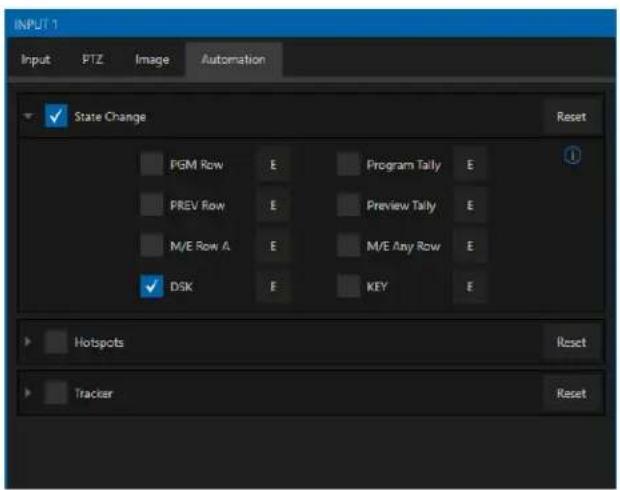The width and height of the screenshot is (620, 490).
Task: Open the State Change info icon
Action: (x=573, y=156)
